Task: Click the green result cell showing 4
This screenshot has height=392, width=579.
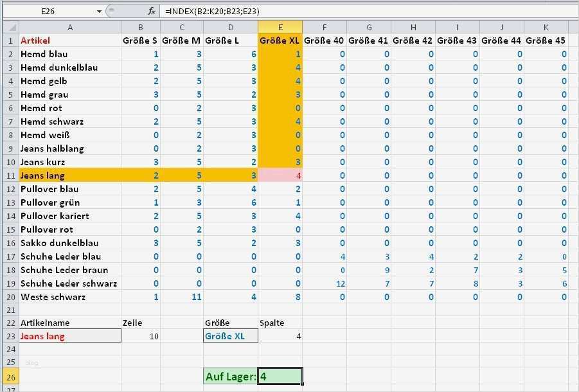Action: tap(280, 376)
